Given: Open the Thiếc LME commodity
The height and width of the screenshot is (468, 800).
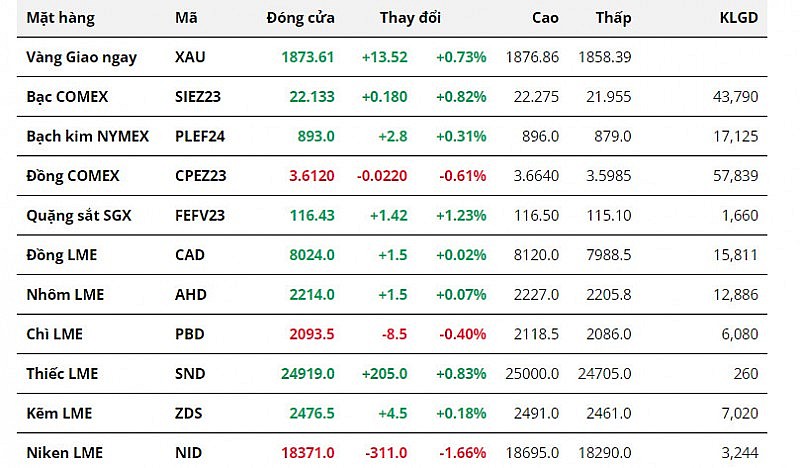Looking at the screenshot, I should [62, 374].
